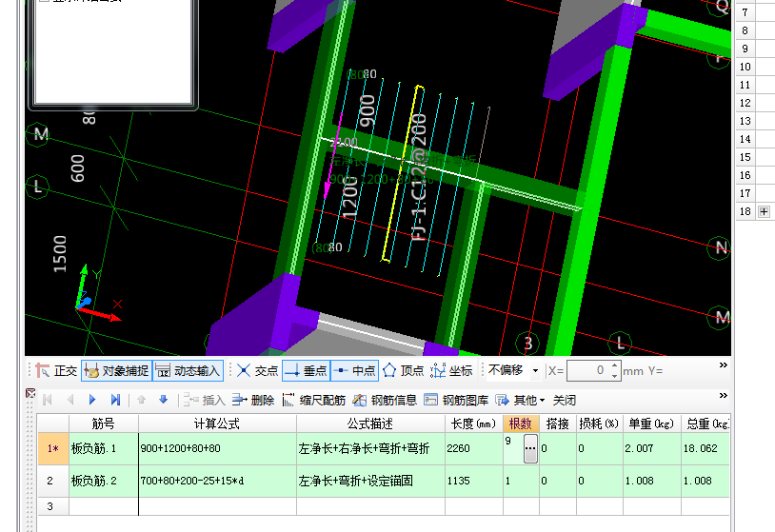Click axis bubble 3 in the viewport
Screen dimensions: 775x532
coord(527,343)
